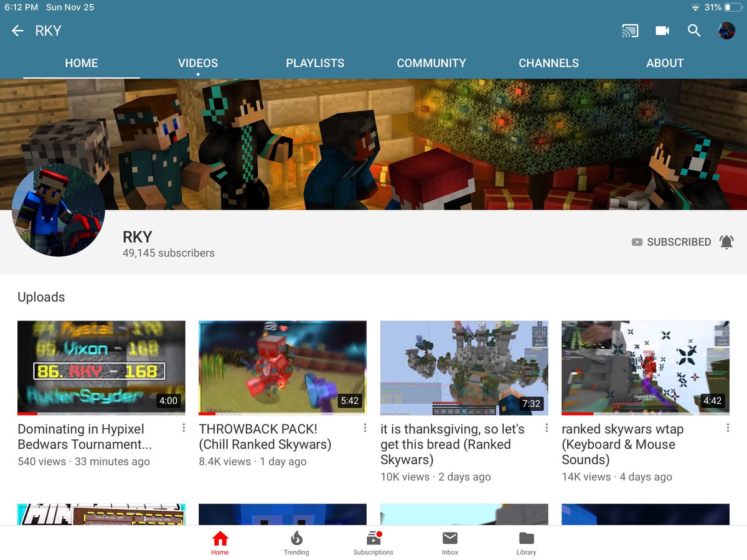Open the thanksgiving Ranked Skywars thumbnail

tap(464, 368)
